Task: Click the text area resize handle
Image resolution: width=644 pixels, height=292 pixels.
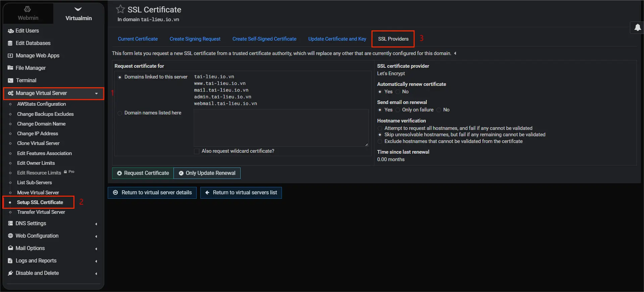Action: pos(366,145)
